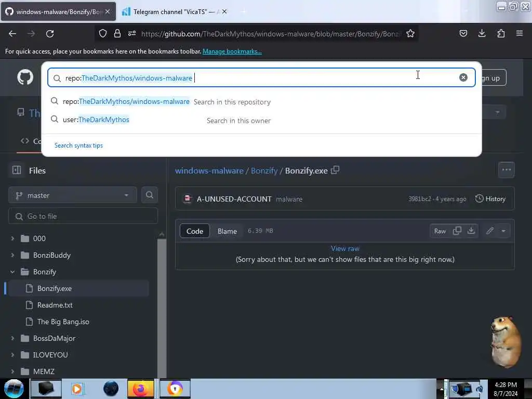Open History of this file
The width and height of the screenshot is (532, 399).
[x=490, y=199]
